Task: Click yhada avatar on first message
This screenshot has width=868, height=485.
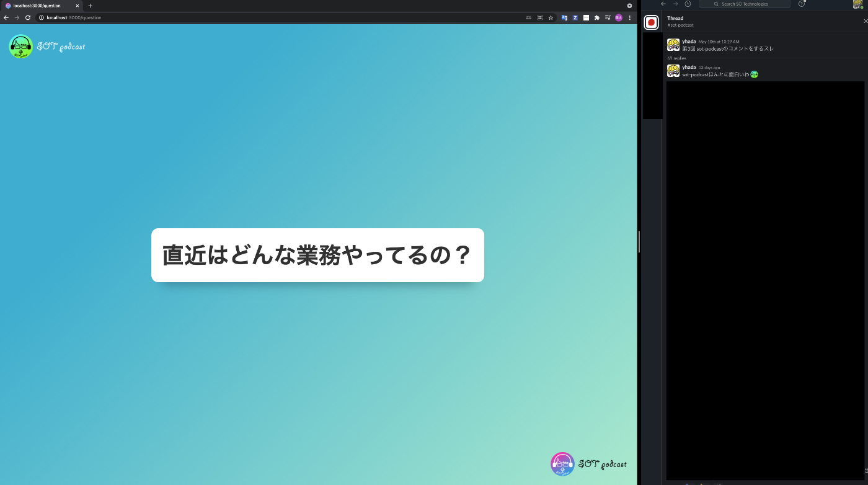Action: (x=673, y=45)
